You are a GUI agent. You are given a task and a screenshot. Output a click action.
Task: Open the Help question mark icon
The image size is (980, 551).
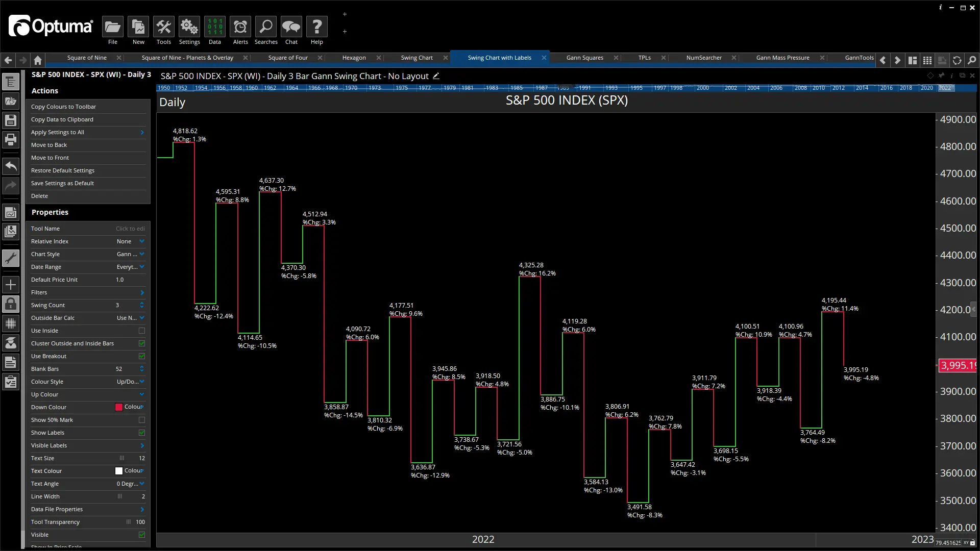point(317,27)
